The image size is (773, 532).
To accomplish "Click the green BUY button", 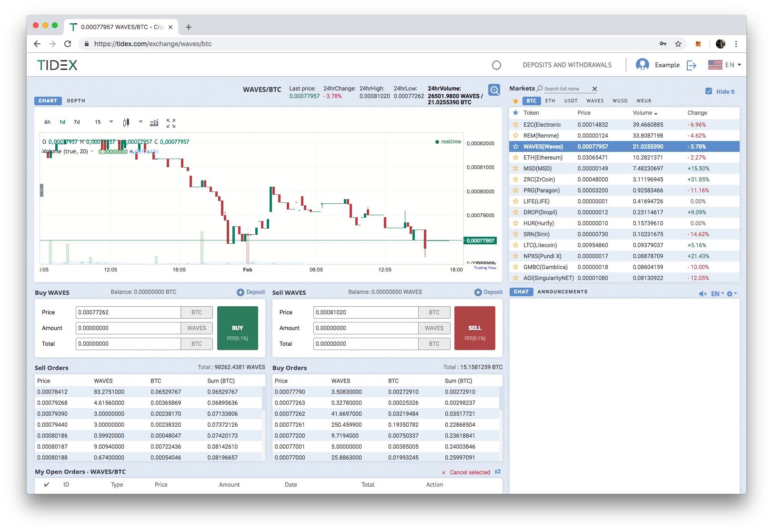I will click(x=238, y=328).
